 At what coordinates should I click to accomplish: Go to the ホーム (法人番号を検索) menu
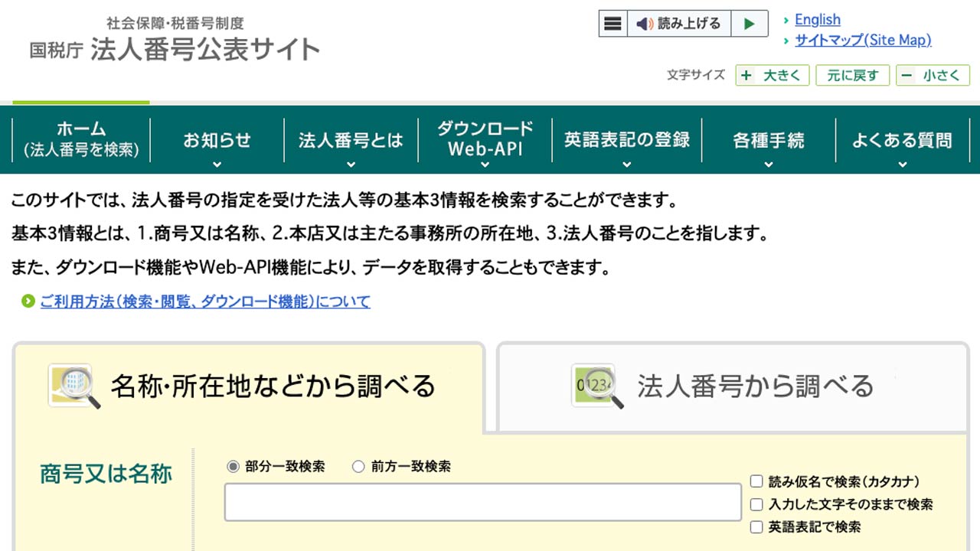[x=81, y=139]
